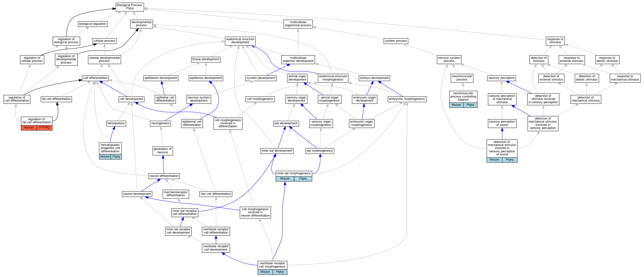Click the Mouse label under inner ear morphogenesis
This screenshot has width=644, height=277.
pos(285,179)
